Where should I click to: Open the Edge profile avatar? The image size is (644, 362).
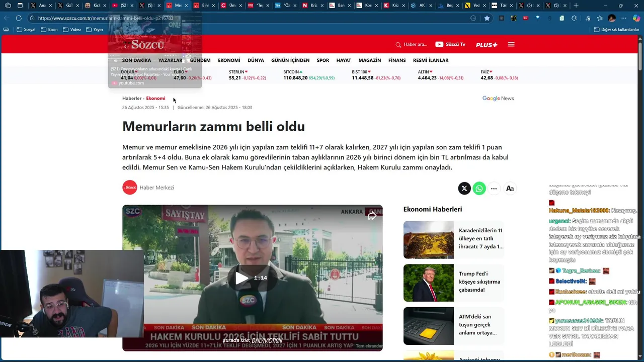612,18
